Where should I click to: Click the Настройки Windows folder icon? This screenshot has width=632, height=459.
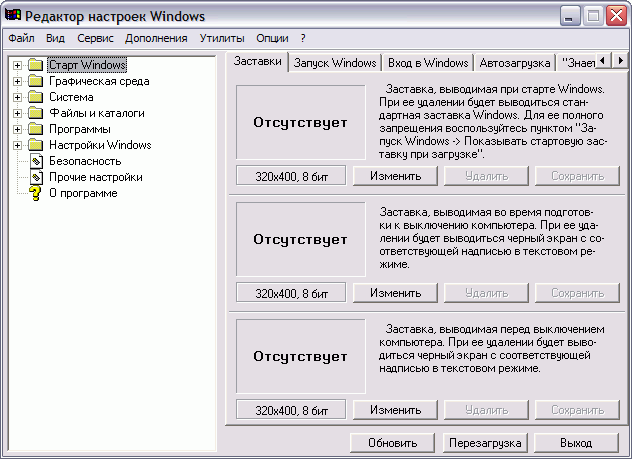coord(35,145)
